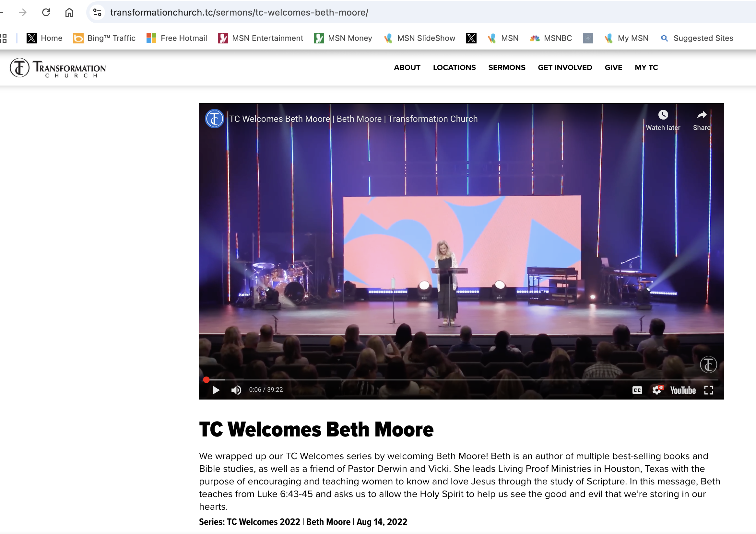Enter fullscreen mode on the video
The width and height of the screenshot is (756, 534).
click(x=709, y=390)
